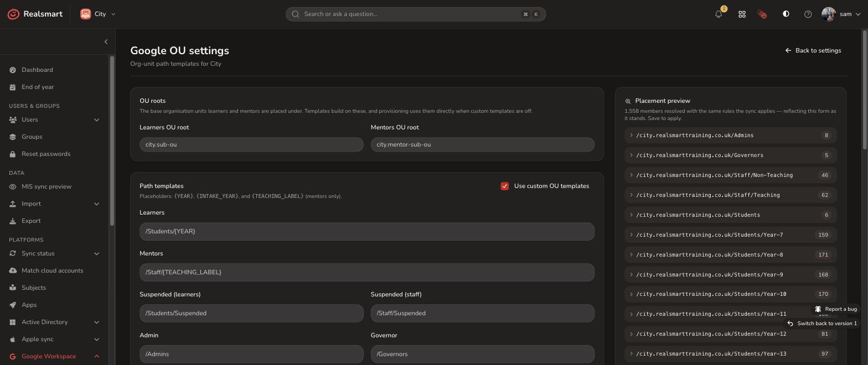Expand the Users sidebar section

point(96,119)
